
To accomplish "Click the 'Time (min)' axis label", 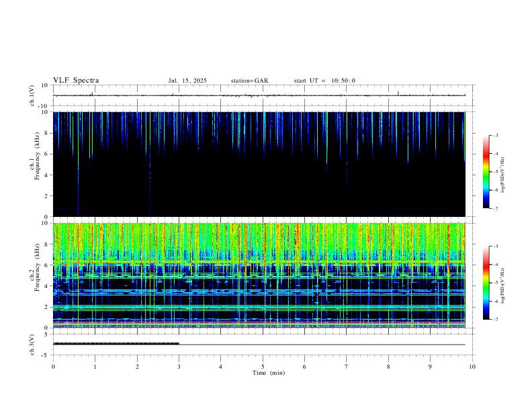I will (x=269, y=373).
